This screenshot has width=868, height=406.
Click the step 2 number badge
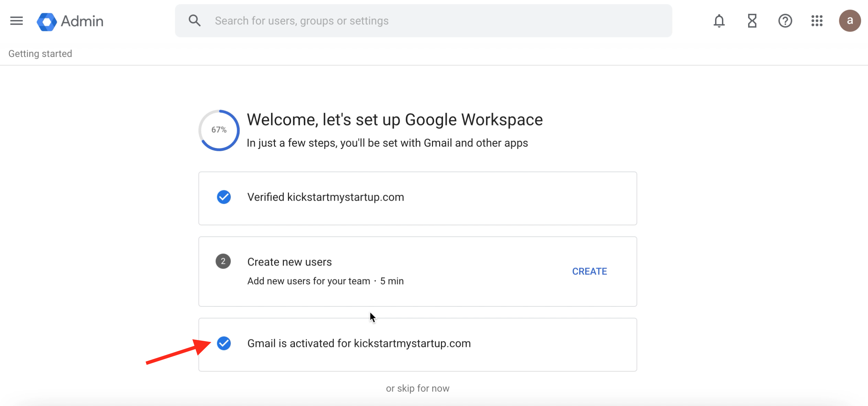(223, 261)
